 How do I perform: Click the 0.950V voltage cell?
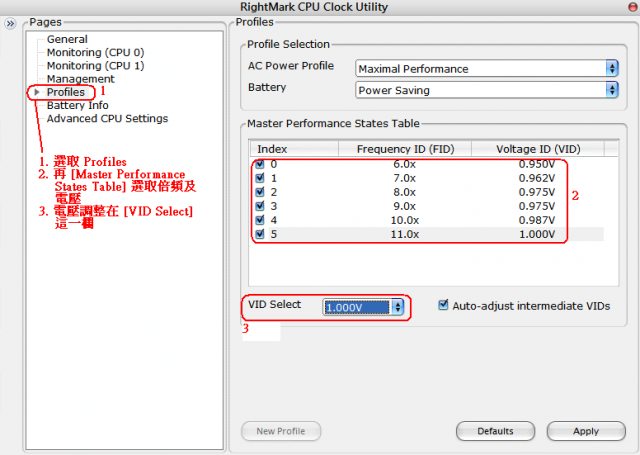(537, 164)
